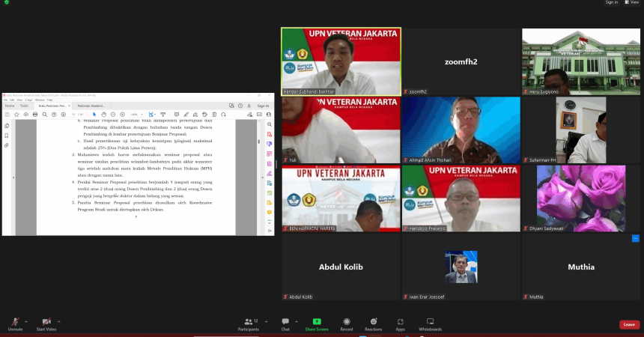Open the View layout menu

632,2
